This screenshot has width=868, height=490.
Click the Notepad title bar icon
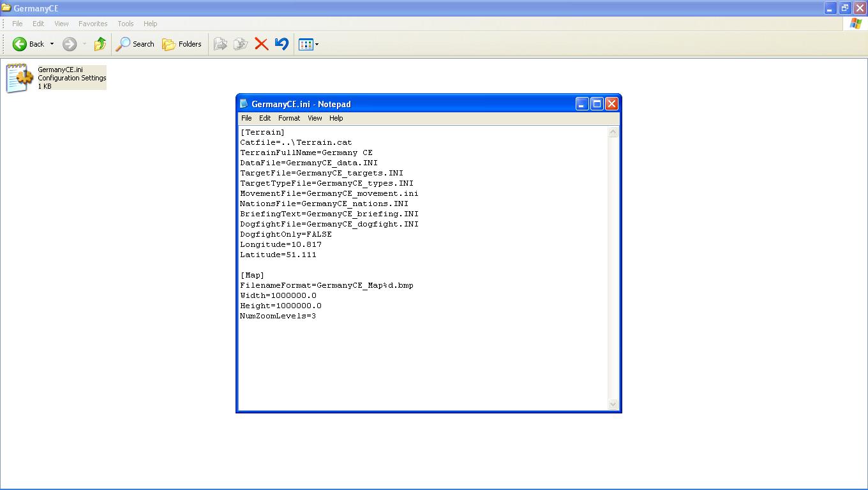click(x=244, y=104)
